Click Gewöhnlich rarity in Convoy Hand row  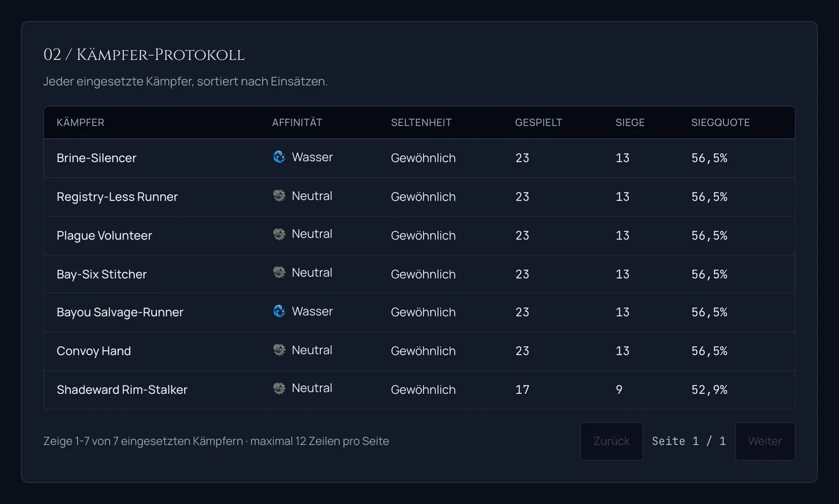tap(423, 351)
